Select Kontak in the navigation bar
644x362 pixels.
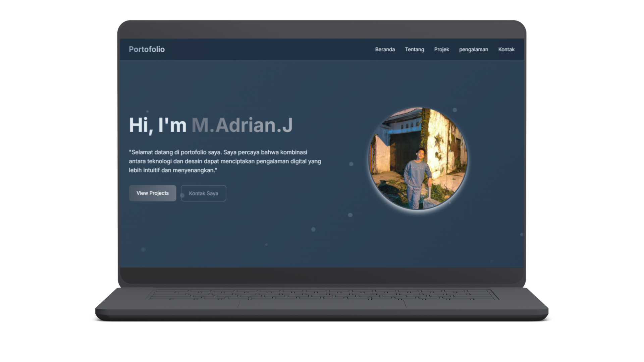point(506,49)
